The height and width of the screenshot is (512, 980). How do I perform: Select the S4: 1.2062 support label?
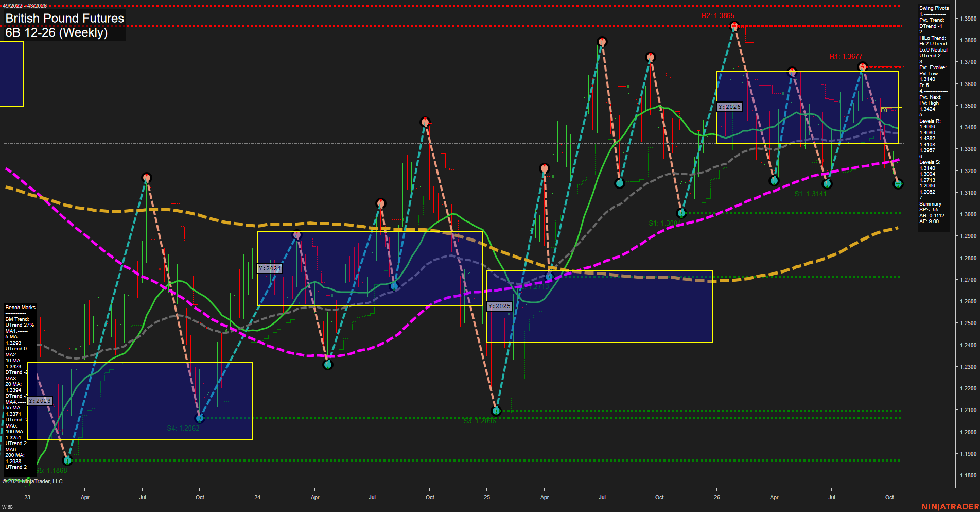coord(183,428)
